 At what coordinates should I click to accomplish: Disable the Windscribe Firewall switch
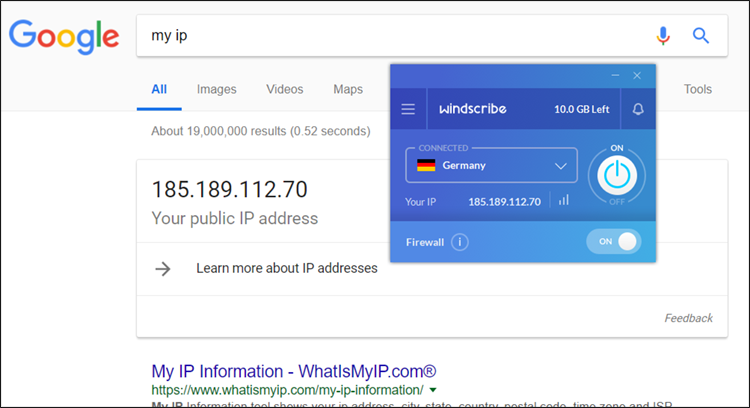tap(614, 242)
